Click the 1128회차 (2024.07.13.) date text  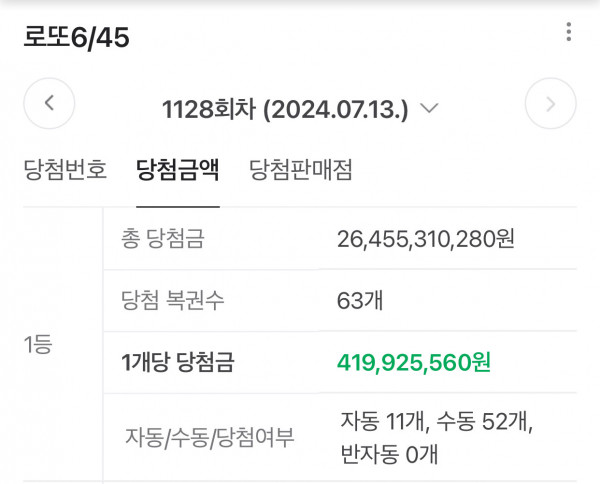pyautogui.click(x=285, y=108)
